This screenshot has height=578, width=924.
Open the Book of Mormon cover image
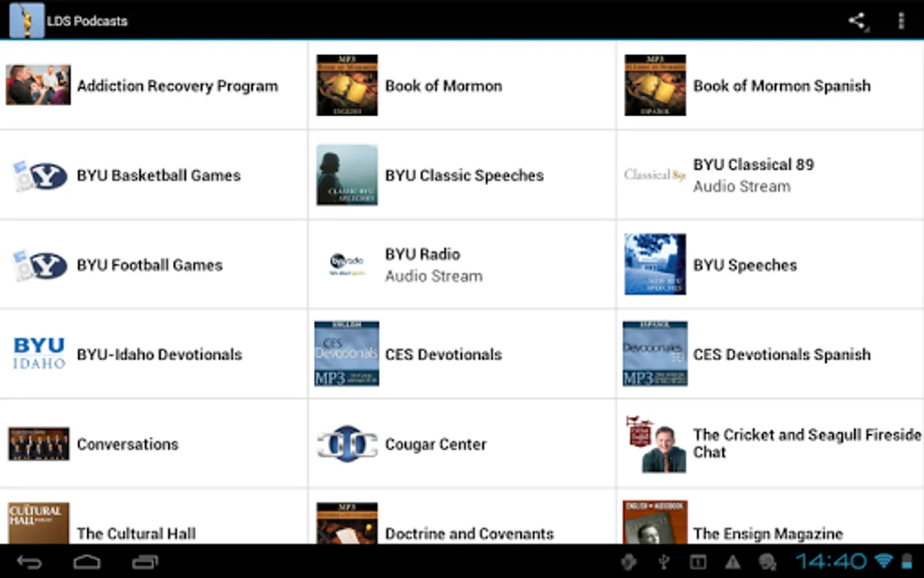[347, 85]
